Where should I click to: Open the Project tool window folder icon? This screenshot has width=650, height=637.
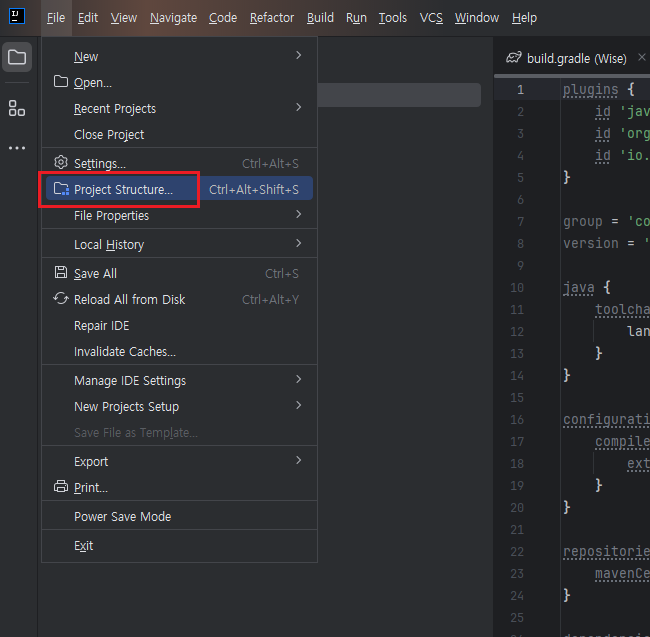click(17, 57)
